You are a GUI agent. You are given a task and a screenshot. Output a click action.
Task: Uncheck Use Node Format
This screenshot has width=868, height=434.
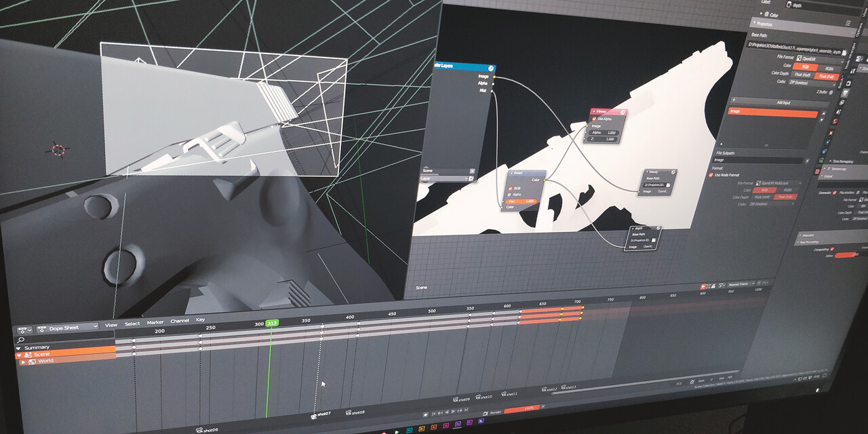tap(711, 175)
